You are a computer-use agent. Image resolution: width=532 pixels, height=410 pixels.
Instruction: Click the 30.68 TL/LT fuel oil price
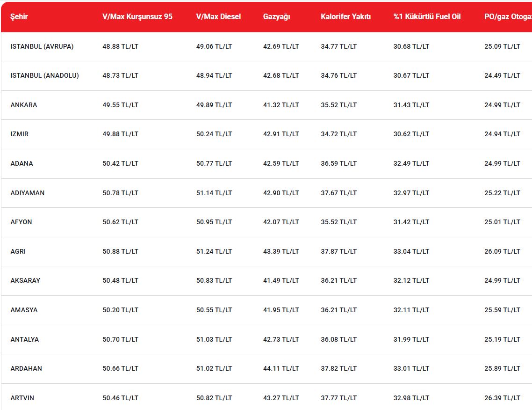tap(411, 46)
